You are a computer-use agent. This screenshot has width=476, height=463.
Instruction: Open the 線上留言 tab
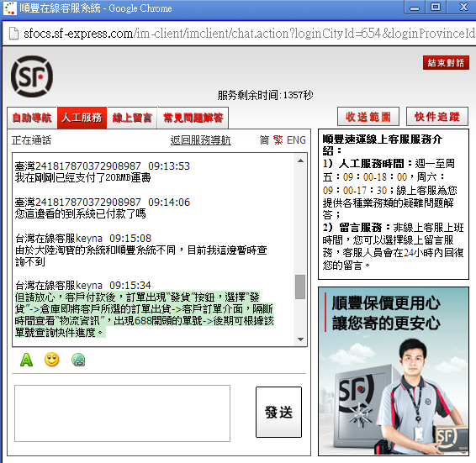pos(132,118)
